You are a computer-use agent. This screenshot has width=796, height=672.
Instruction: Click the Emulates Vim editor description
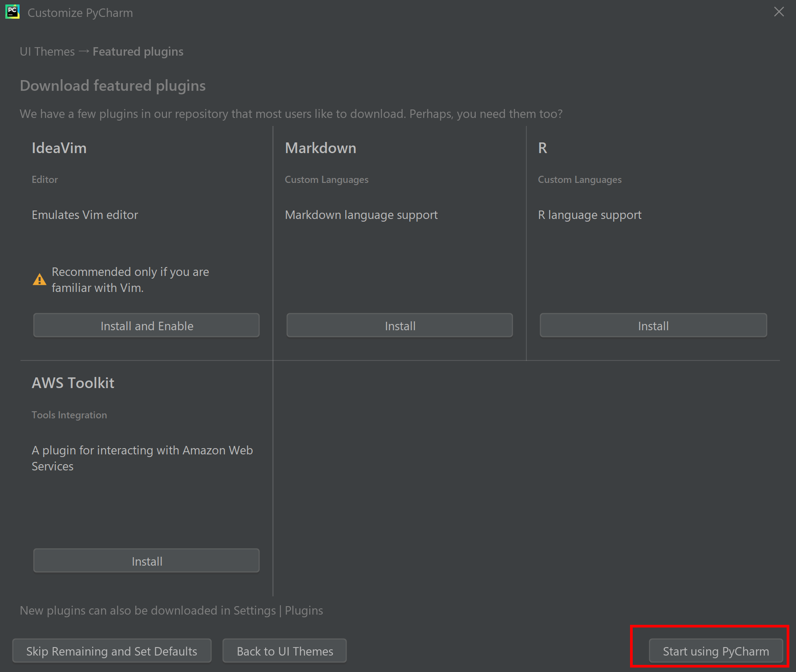click(x=85, y=215)
